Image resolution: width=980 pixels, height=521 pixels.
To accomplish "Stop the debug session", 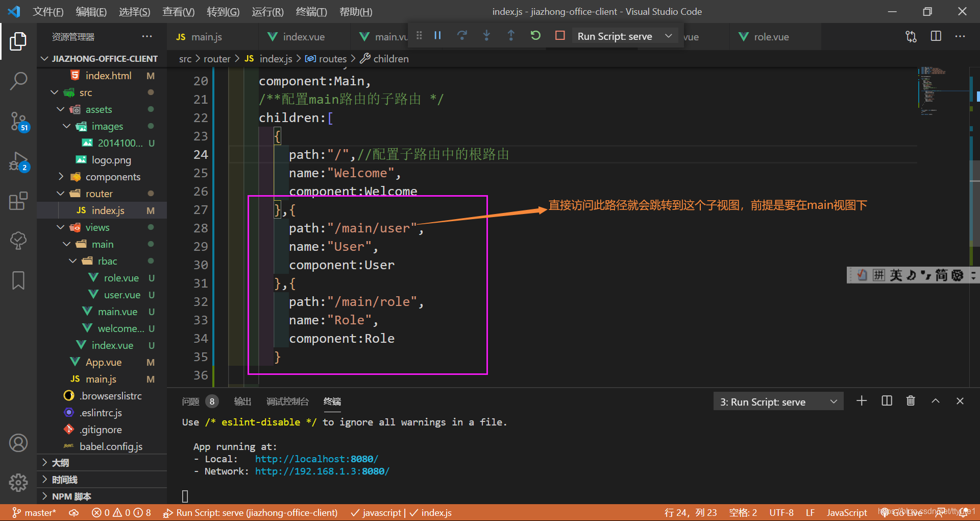I will (x=560, y=35).
